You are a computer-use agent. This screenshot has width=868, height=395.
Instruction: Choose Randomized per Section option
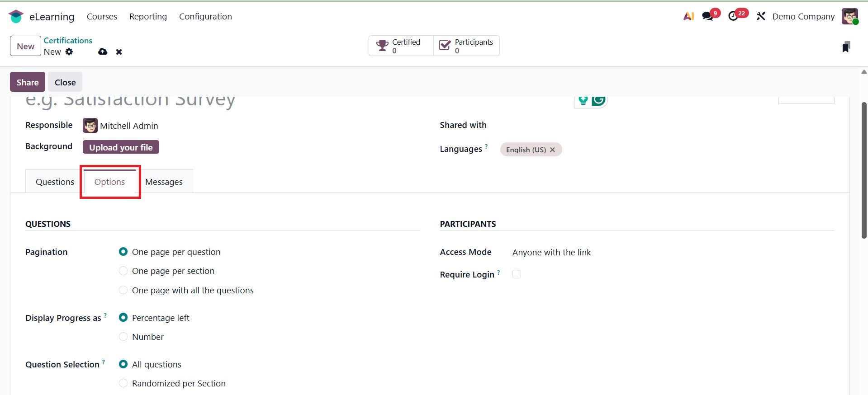click(123, 383)
